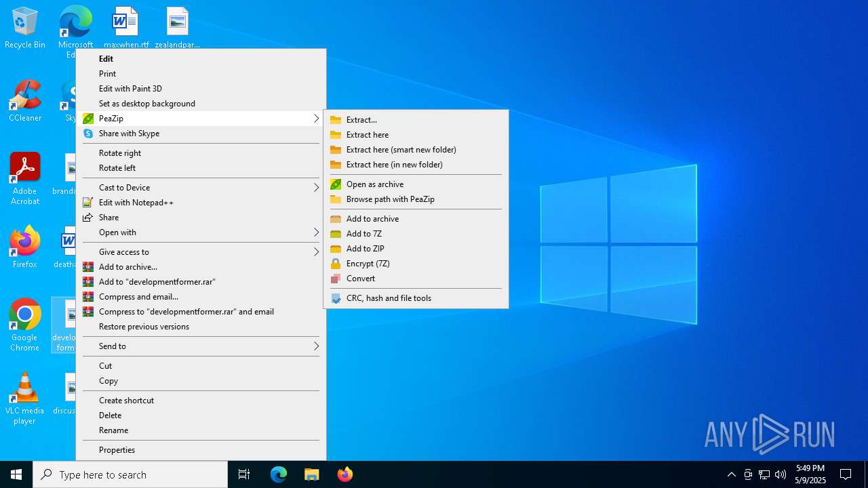This screenshot has width=868, height=488.
Task: Select Add to "developmentformer.rar"
Action: pos(201,282)
